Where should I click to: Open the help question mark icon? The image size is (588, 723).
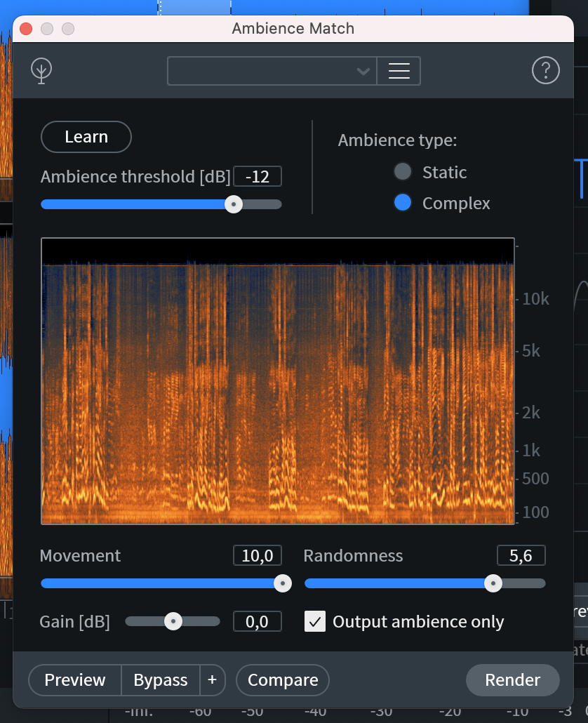pos(546,71)
